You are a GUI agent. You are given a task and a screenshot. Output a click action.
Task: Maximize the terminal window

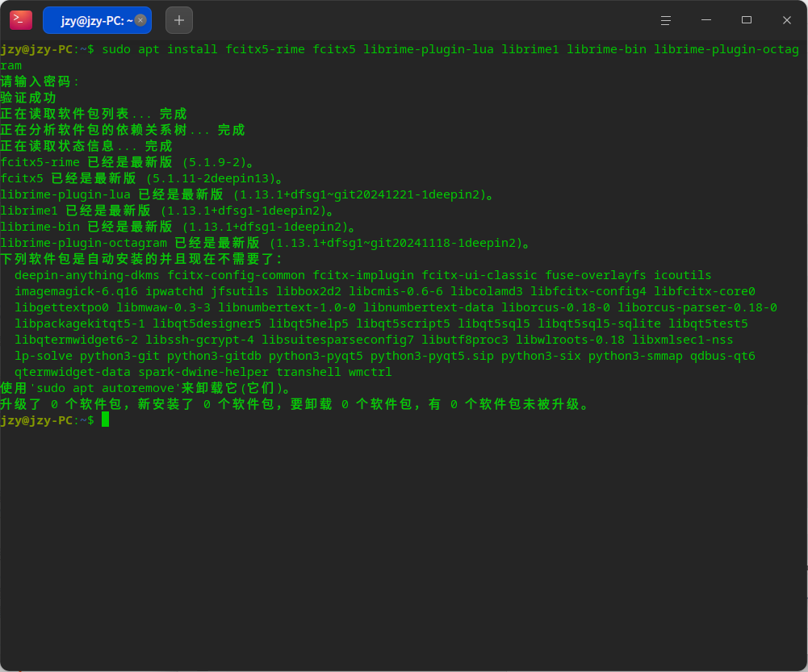pyautogui.click(x=746, y=20)
